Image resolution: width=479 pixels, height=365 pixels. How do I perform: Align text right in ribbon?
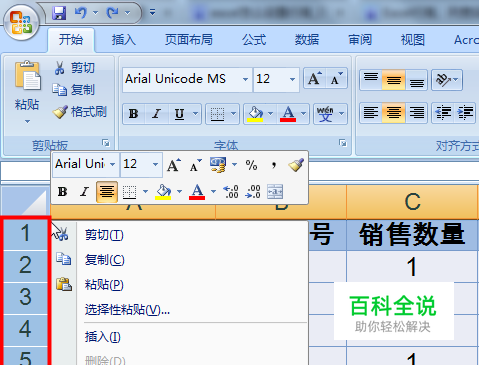(416, 113)
